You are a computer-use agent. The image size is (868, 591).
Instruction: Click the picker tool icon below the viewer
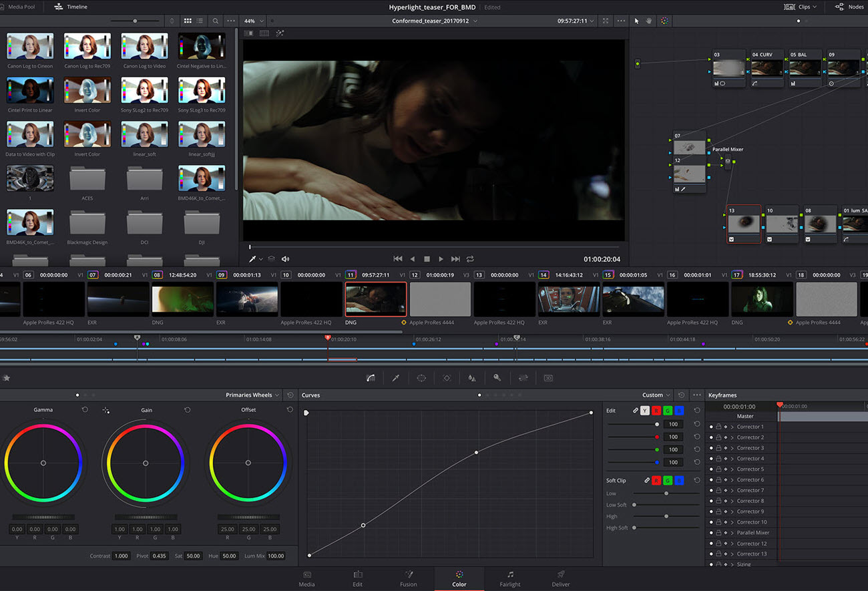(x=253, y=258)
